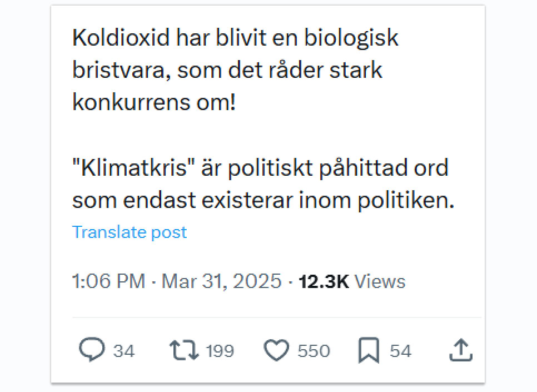Click the Translate post link
537x392 pixels.
[x=130, y=232]
